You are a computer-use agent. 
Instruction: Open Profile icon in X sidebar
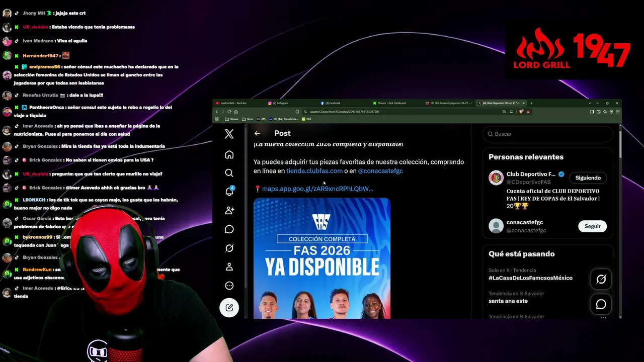tap(229, 267)
